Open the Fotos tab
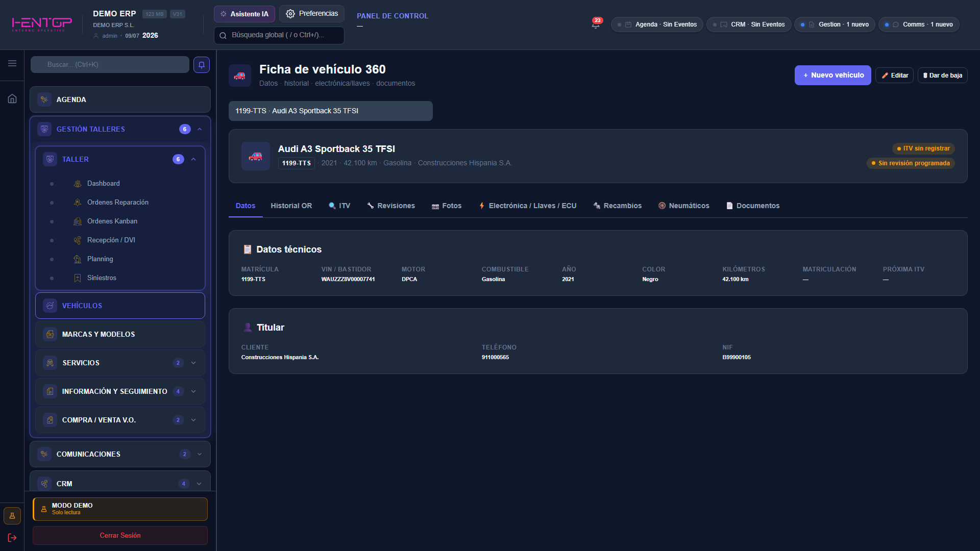 point(447,206)
